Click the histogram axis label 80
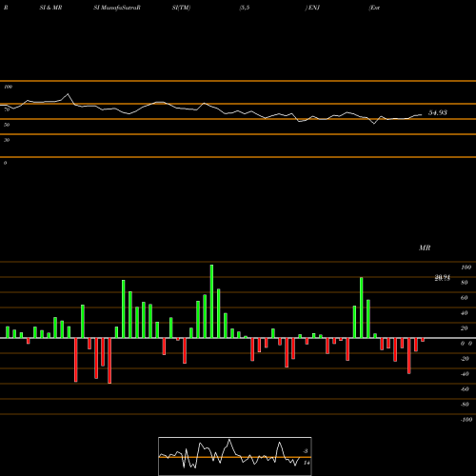 pyautogui.click(x=465, y=283)
